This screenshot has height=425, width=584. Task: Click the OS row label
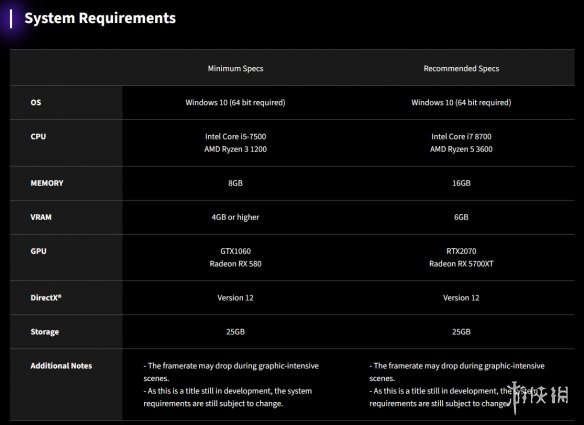(36, 102)
